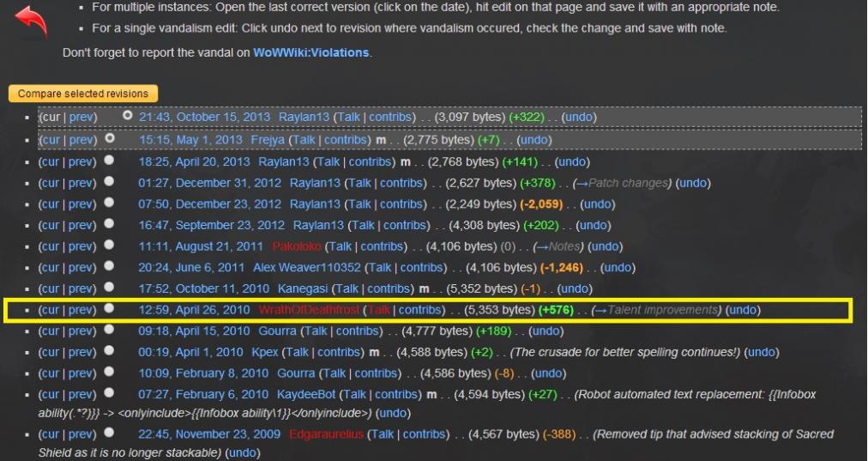Select radio button for December 31, 2012 revision
Screen dimensions: 868x461
coord(109,182)
